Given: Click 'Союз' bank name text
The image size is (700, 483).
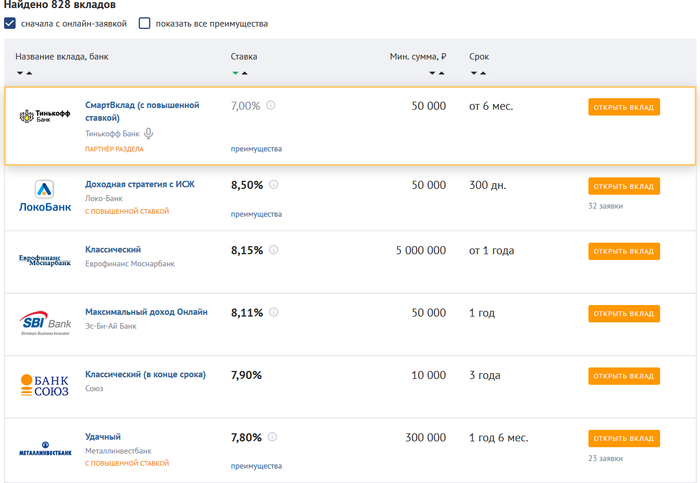Looking at the screenshot, I should pos(94,388).
